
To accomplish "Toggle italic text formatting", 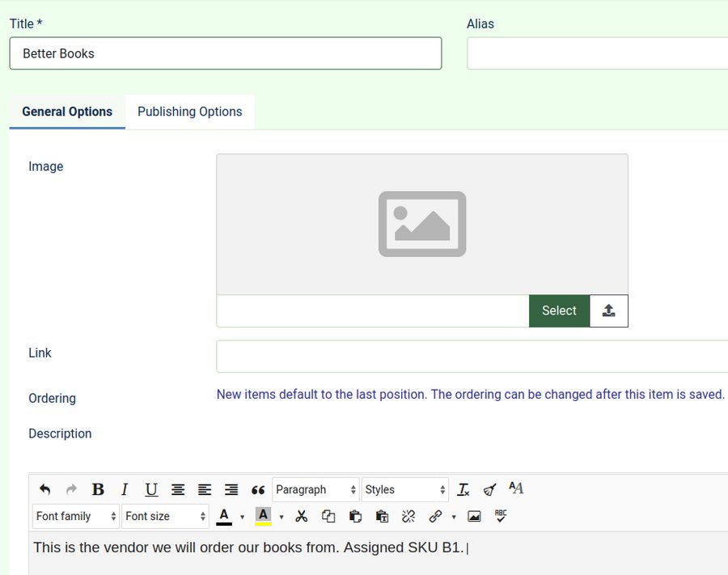I will 125,489.
